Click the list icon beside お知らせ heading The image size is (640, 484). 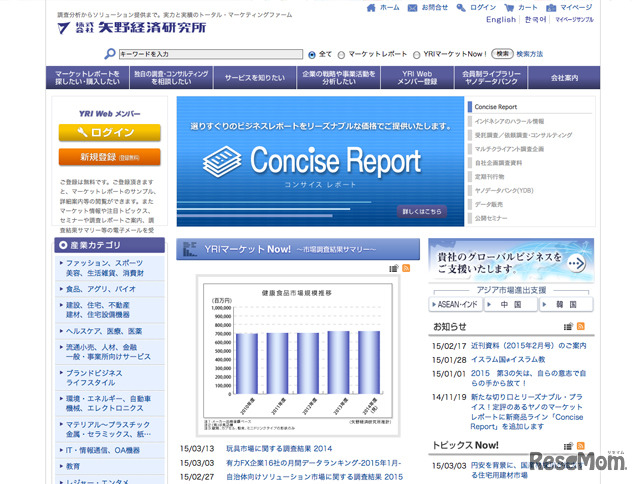[568, 326]
